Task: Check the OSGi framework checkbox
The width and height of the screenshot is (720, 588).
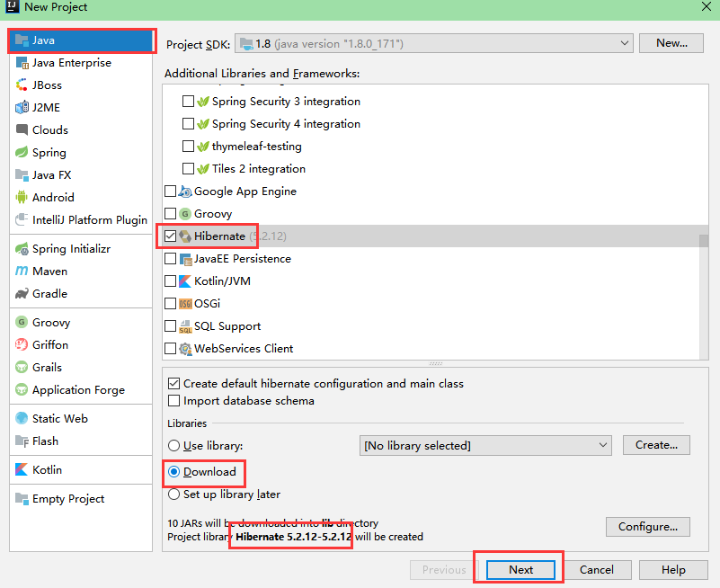Action: 171,304
